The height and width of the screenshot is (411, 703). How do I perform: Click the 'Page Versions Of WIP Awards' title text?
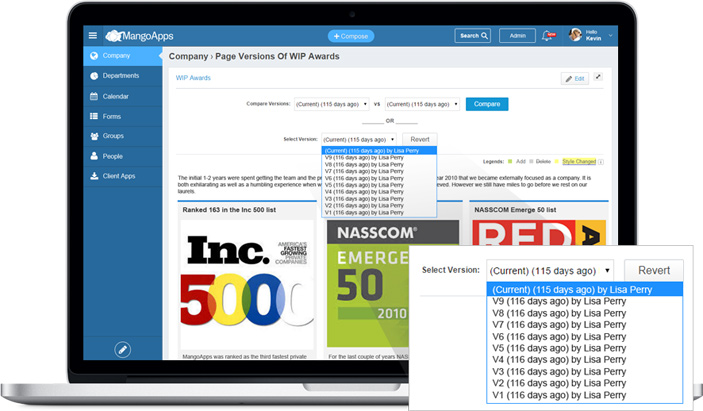277,56
